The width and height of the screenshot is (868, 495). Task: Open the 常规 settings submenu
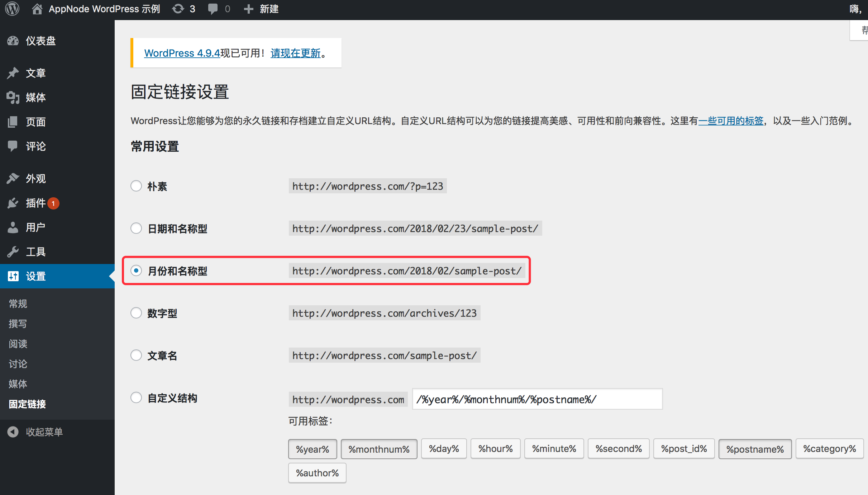click(18, 304)
